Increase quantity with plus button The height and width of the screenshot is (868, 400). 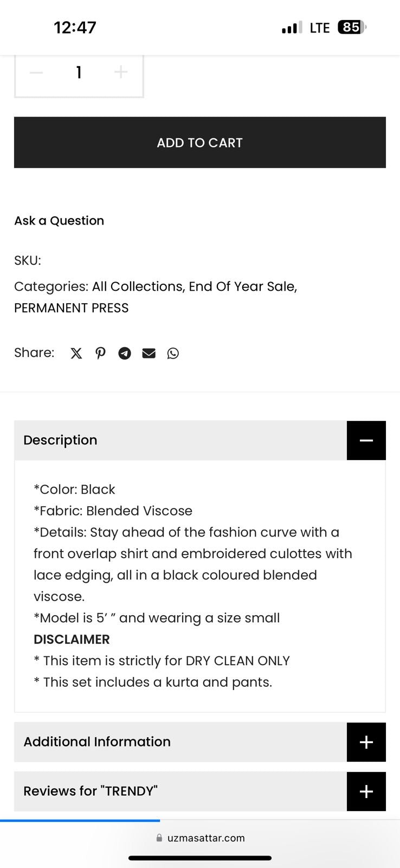[x=121, y=72]
